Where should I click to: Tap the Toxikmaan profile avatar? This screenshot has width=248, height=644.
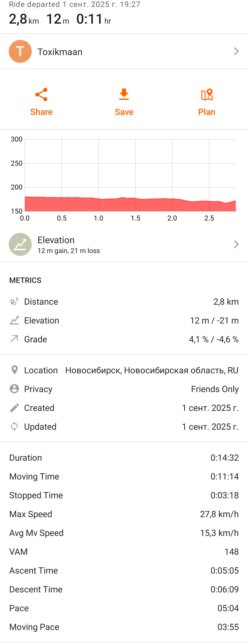point(20,51)
